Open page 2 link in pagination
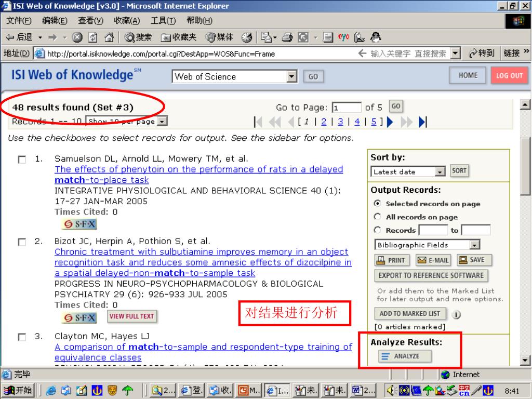 click(x=324, y=122)
